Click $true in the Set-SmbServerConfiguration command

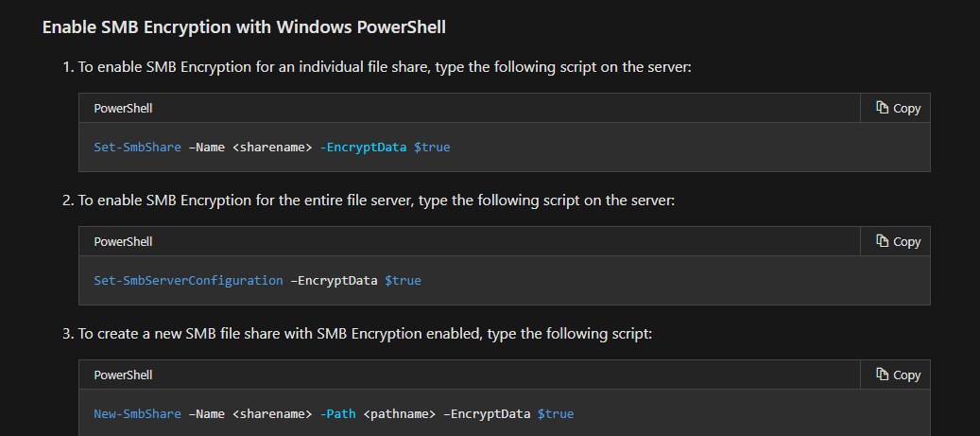(x=403, y=281)
